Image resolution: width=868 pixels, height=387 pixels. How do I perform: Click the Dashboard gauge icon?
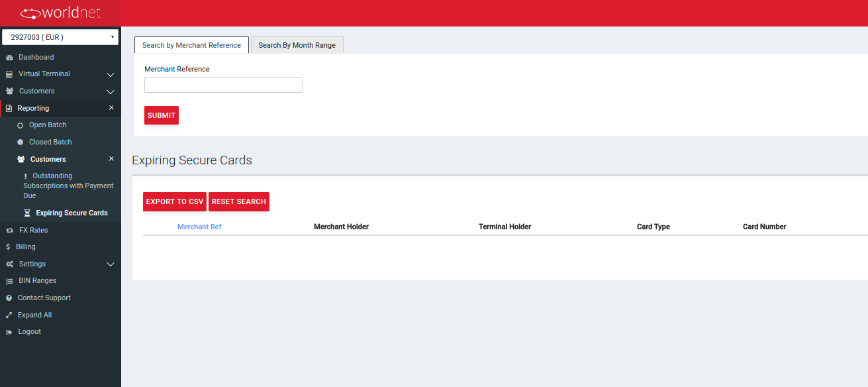click(9, 58)
